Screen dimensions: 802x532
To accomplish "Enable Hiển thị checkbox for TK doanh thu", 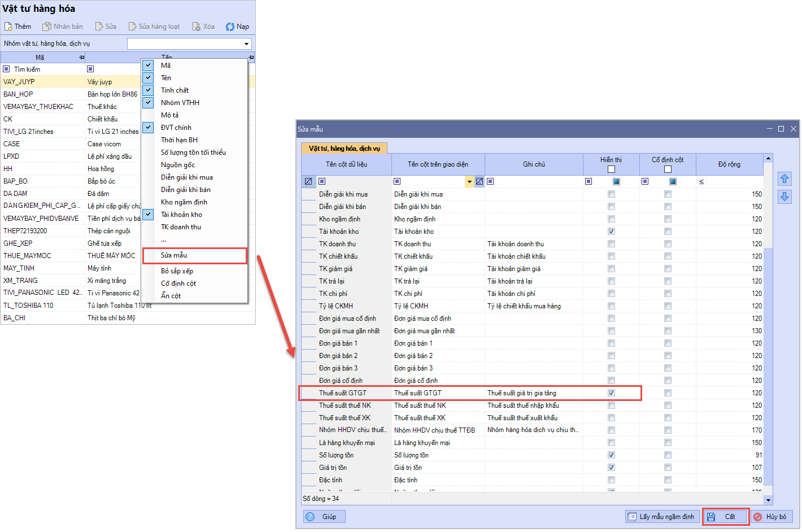I will tap(611, 244).
